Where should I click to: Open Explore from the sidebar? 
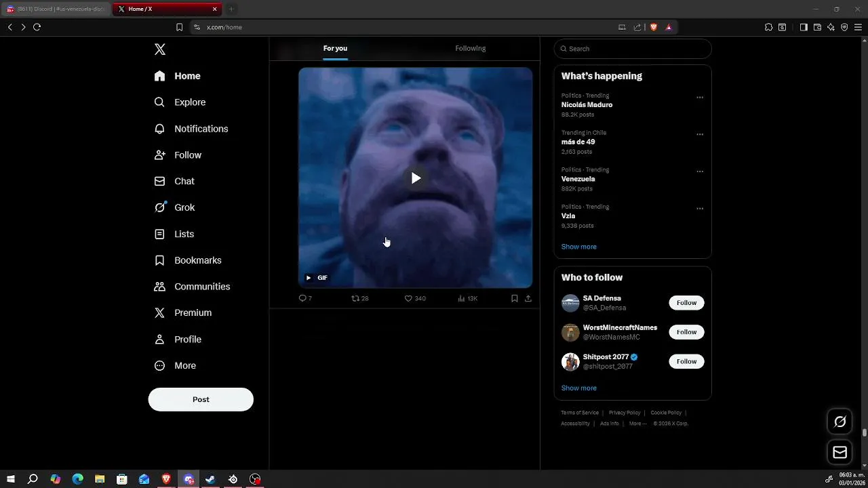click(180, 102)
